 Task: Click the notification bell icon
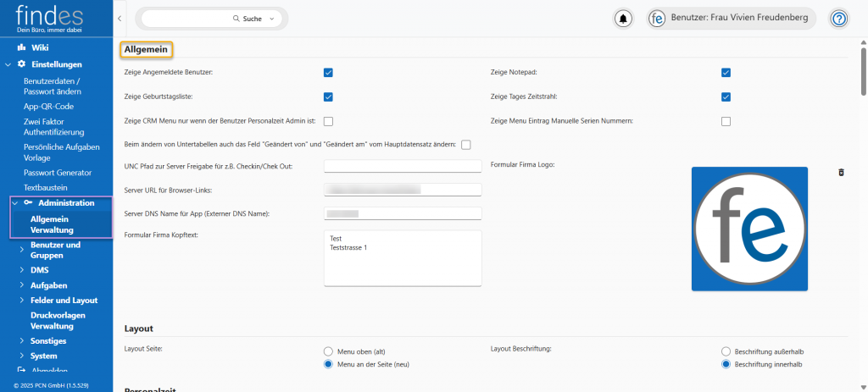pyautogui.click(x=624, y=19)
